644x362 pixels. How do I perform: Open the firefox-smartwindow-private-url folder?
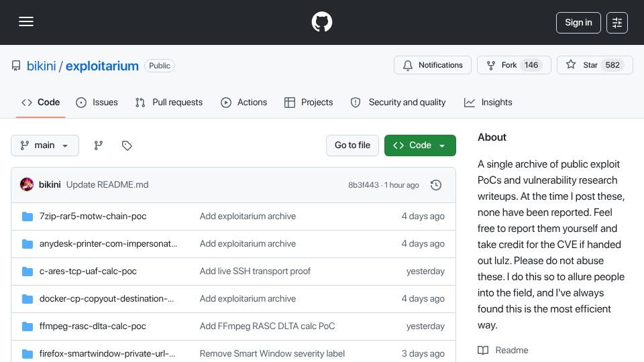point(107,354)
